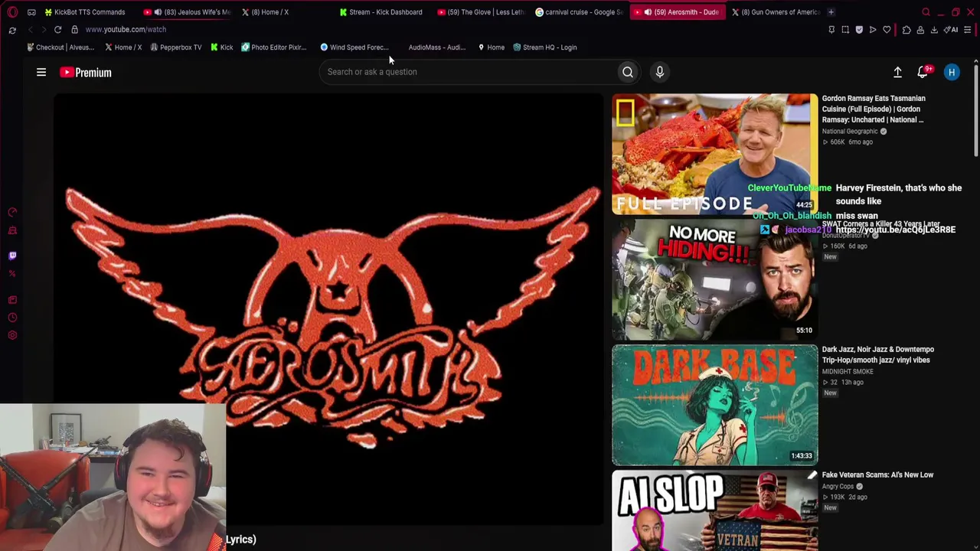Switch to The Glove Less Lethal tab
The image size is (980, 551).
(481, 12)
